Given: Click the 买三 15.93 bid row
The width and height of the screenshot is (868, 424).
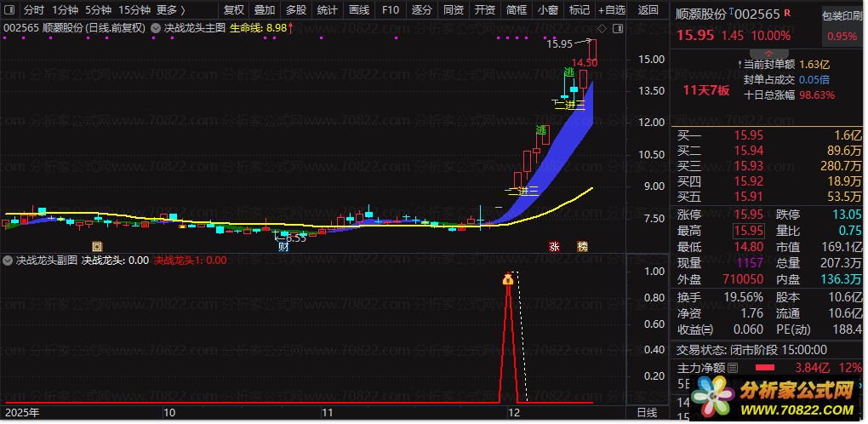Looking at the screenshot, I should [x=769, y=165].
